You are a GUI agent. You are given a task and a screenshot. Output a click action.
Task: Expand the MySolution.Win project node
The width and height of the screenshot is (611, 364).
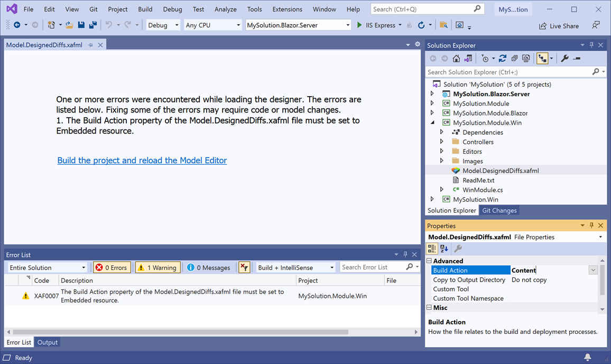tap(432, 199)
